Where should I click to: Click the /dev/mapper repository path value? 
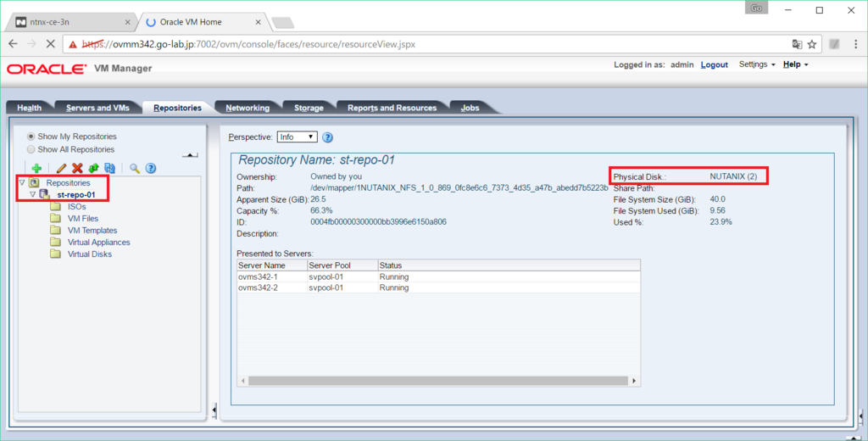pyautogui.click(x=459, y=188)
